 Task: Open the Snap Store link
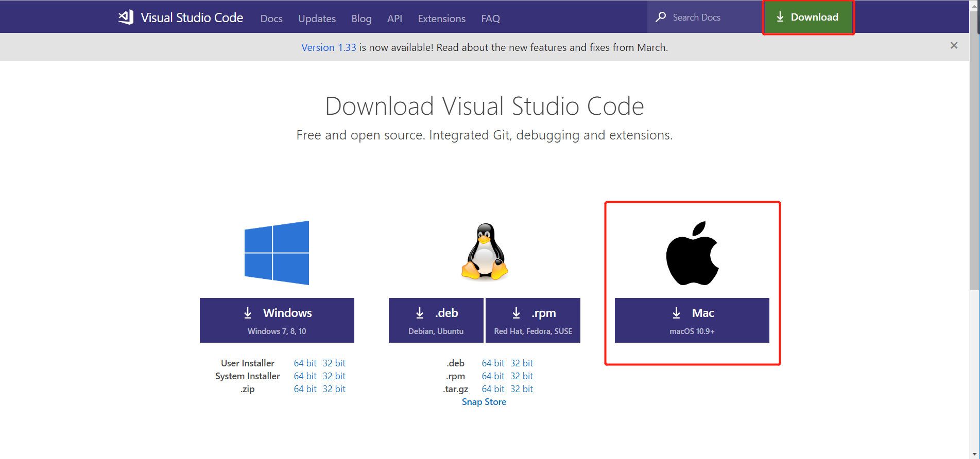tap(484, 402)
